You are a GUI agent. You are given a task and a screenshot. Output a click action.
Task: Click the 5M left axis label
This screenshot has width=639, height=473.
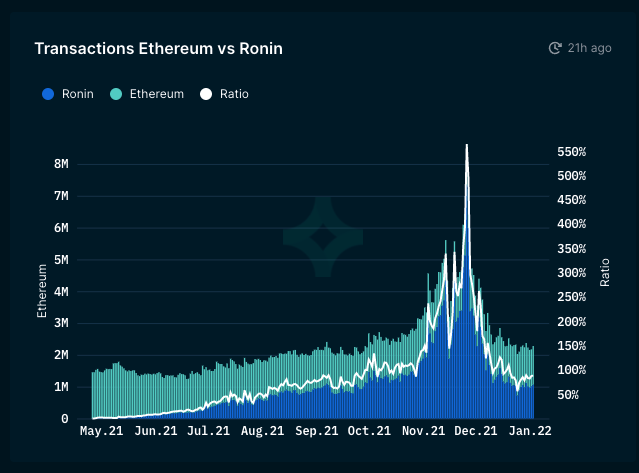61,260
